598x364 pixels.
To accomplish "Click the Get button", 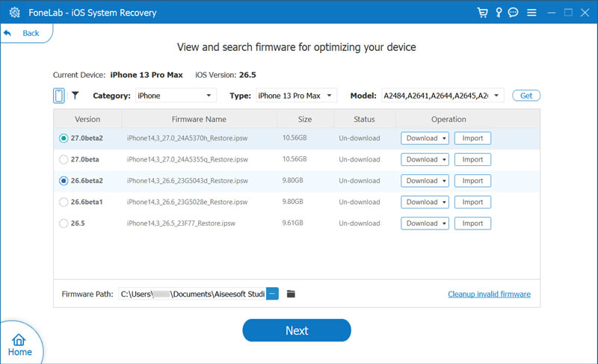I will pos(526,95).
